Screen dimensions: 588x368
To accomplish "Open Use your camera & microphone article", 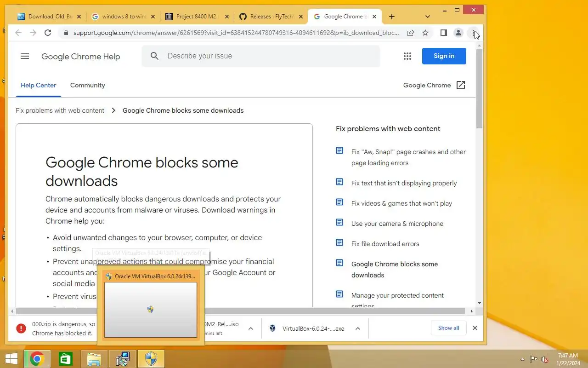I will pos(397,224).
